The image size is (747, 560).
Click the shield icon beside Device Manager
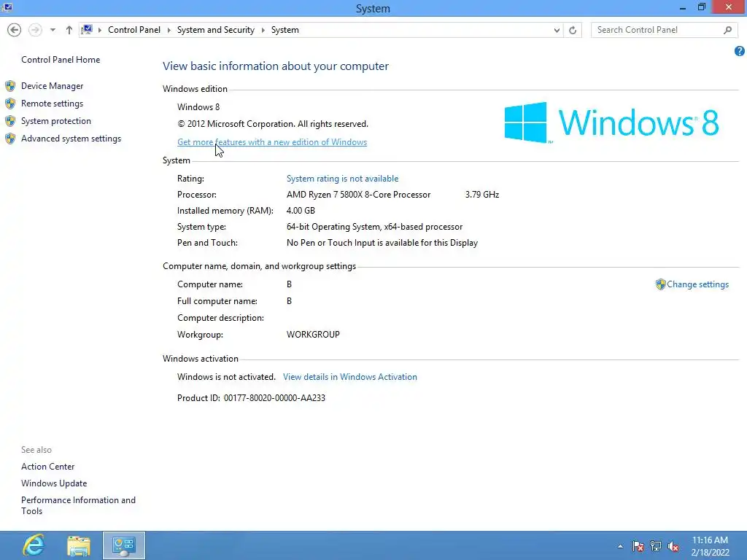coord(10,86)
